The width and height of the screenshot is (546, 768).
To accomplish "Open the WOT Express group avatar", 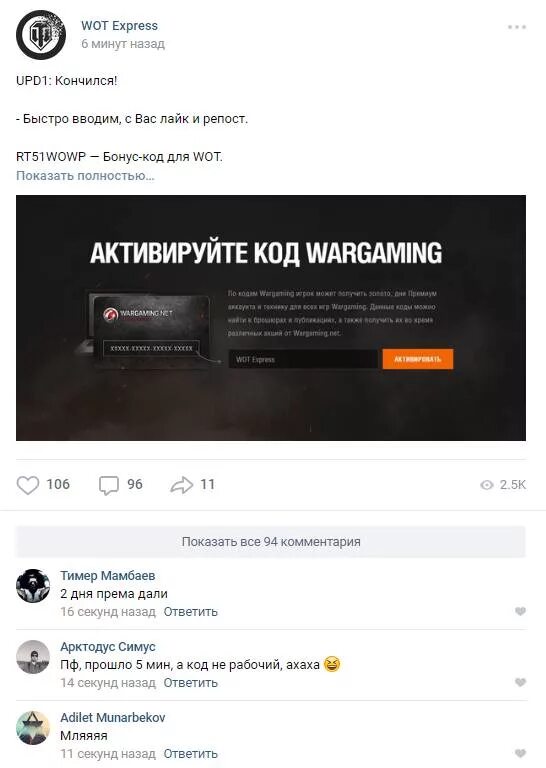I will [41, 35].
